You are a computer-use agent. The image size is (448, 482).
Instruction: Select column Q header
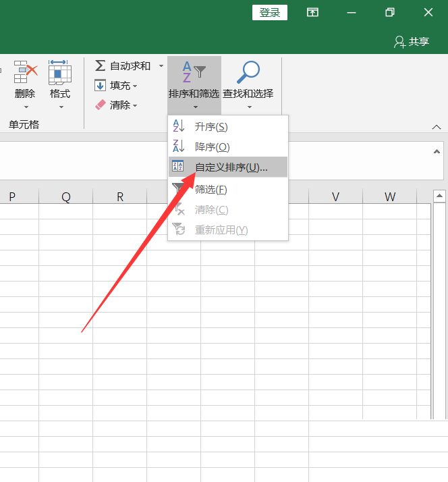click(65, 196)
